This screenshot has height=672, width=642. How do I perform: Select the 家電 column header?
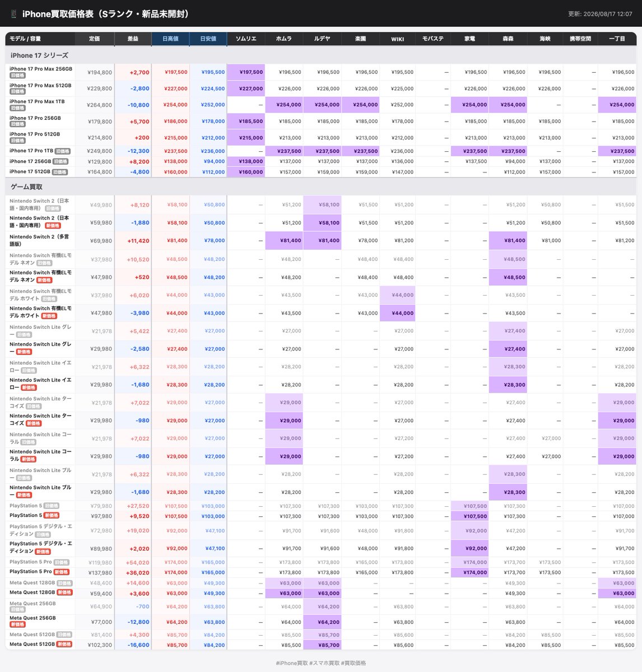click(x=469, y=39)
